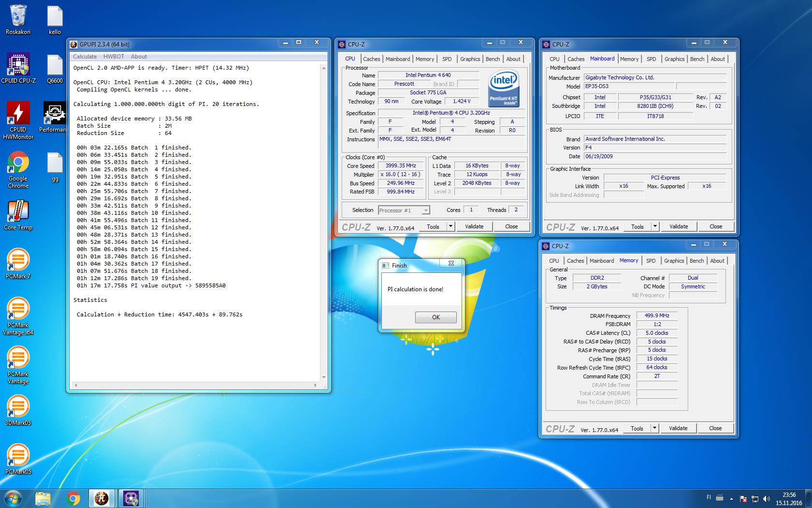Open the Calculate menu in GPUPI
This screenshot has width=812, height=508.
tap(85, 57)
